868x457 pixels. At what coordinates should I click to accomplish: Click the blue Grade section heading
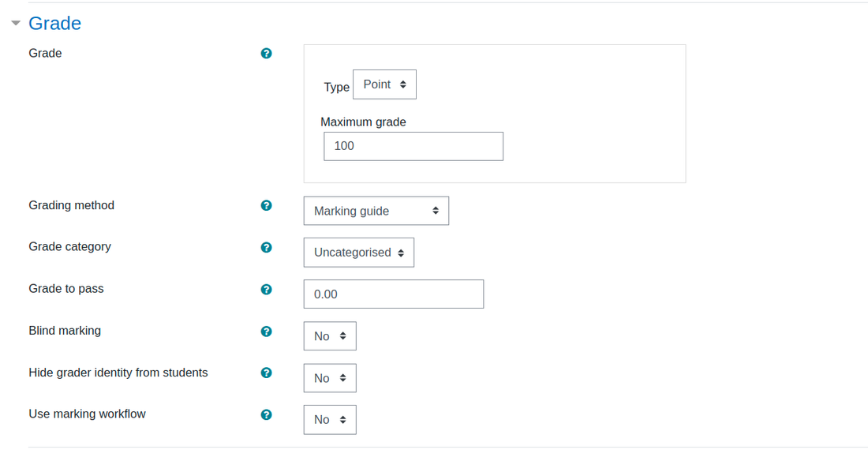click(54, 23)
